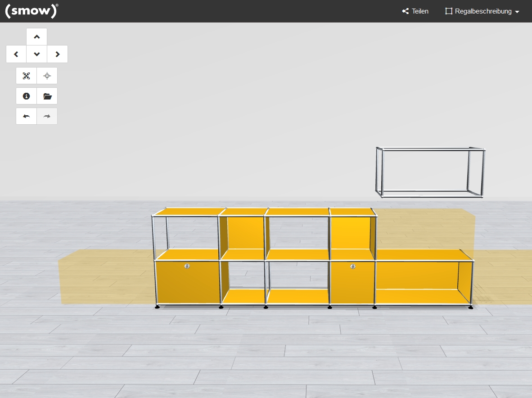Click translucent zone above wide right compartment
This screenshot has width=532, height=398.
[x=423, y=230]
